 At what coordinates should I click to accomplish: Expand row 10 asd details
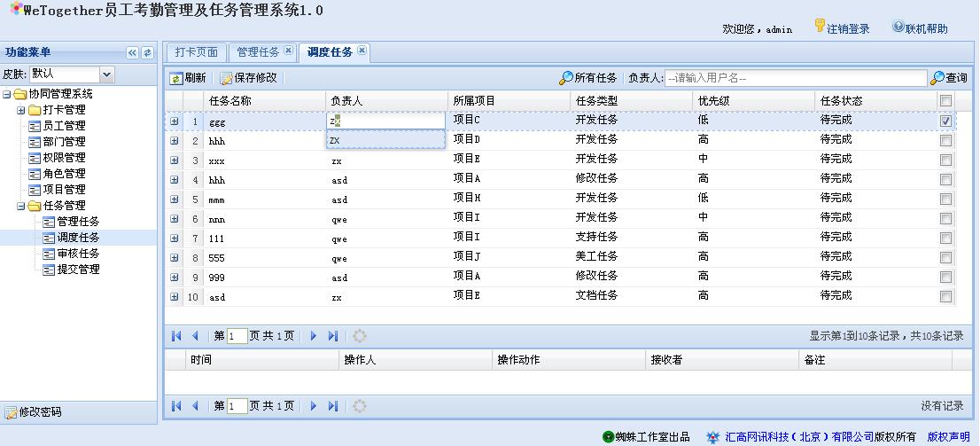(x=174, y=296)
